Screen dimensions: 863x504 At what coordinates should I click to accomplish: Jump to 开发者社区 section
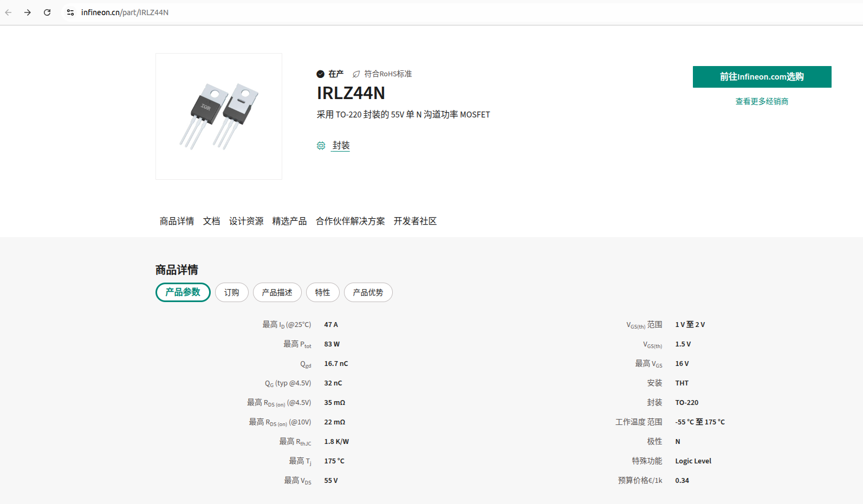[x=416, y=221]
